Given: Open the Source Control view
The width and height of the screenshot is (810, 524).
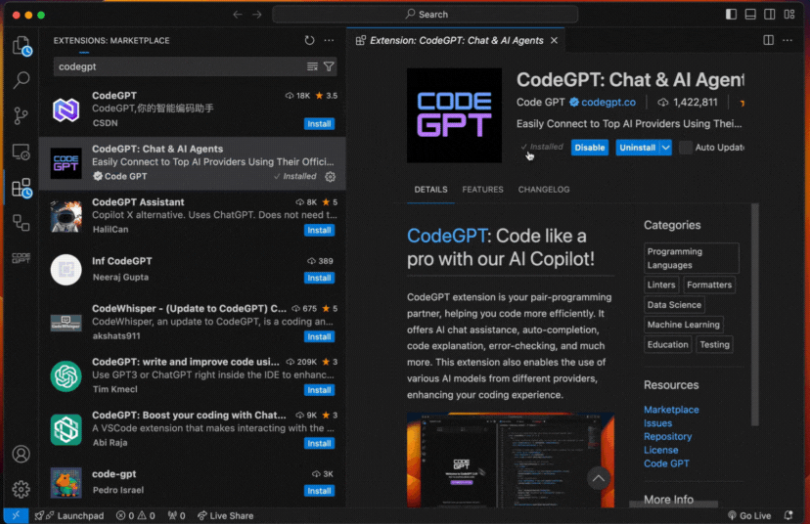Looking at the screenshot, I should pyautogui.click(x=21, y=116).
